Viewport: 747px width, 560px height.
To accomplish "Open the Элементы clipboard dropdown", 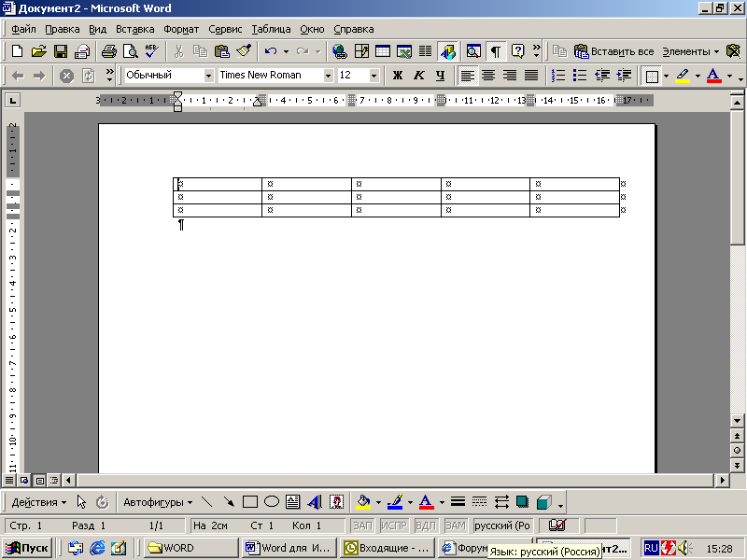I will tap(690, 51).
